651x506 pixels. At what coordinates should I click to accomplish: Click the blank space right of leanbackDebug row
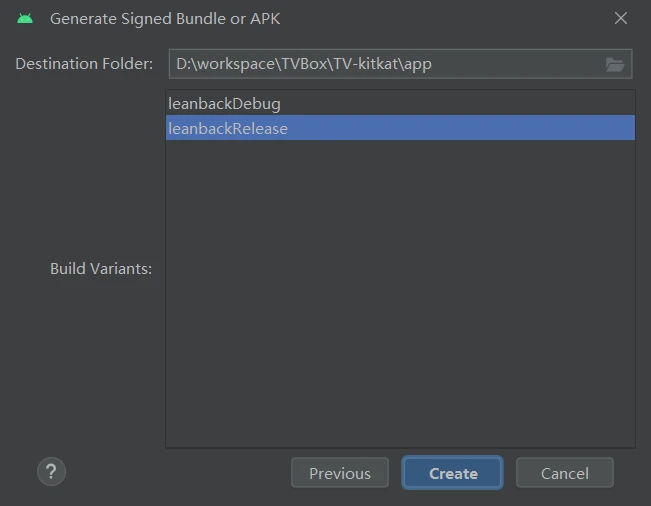[450, 104]
